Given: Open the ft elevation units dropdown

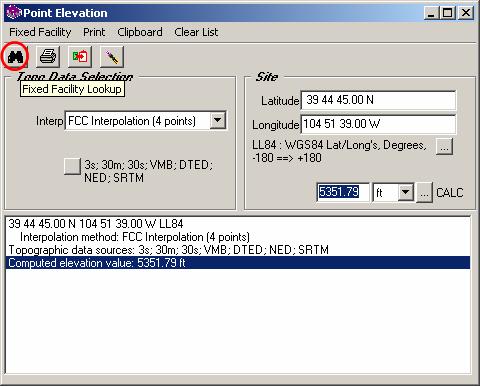Looking at the screenshot, I should pyautogui.click(x=405, y=192).
